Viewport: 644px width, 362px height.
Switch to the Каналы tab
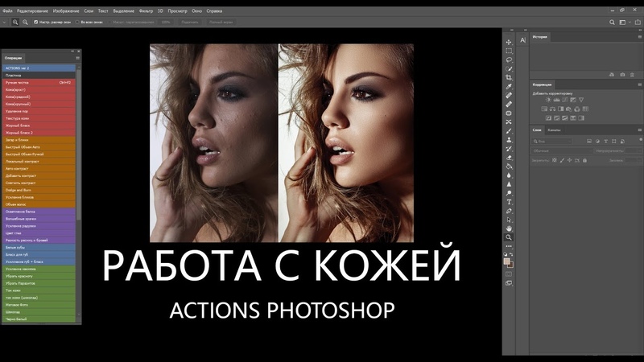[x=554, y=130]
